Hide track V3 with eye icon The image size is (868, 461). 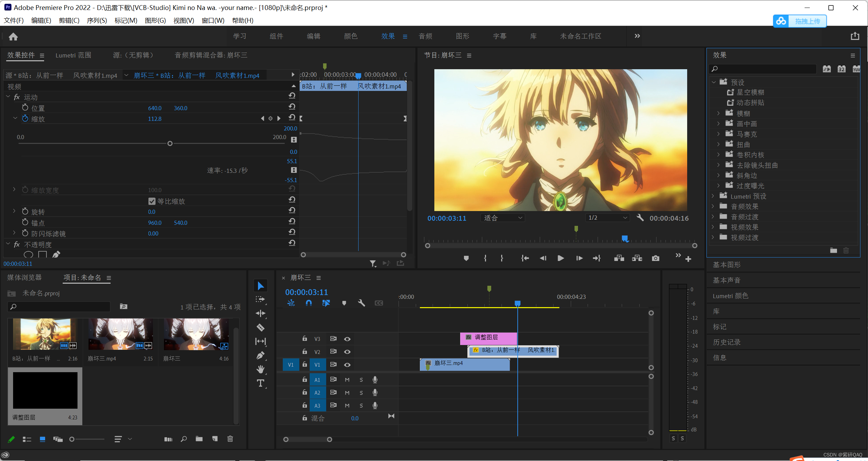[347, 339]
